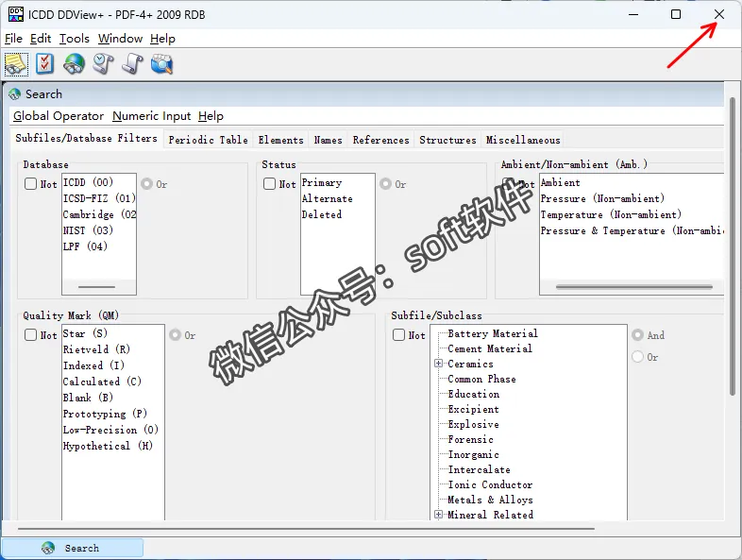Click the notepad-with-binoculars toolbar icon
This screenshot has width=742, height=560.
[17, 64]
